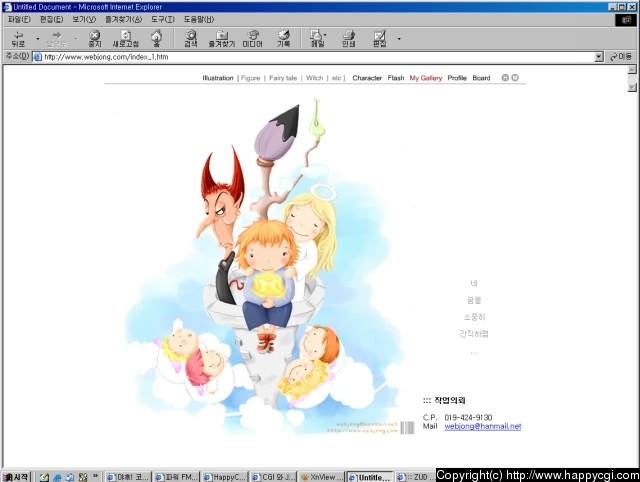Click the page scrollbar down arrow
The height and width of the screenshot is (482, 640).
(632, 87)
